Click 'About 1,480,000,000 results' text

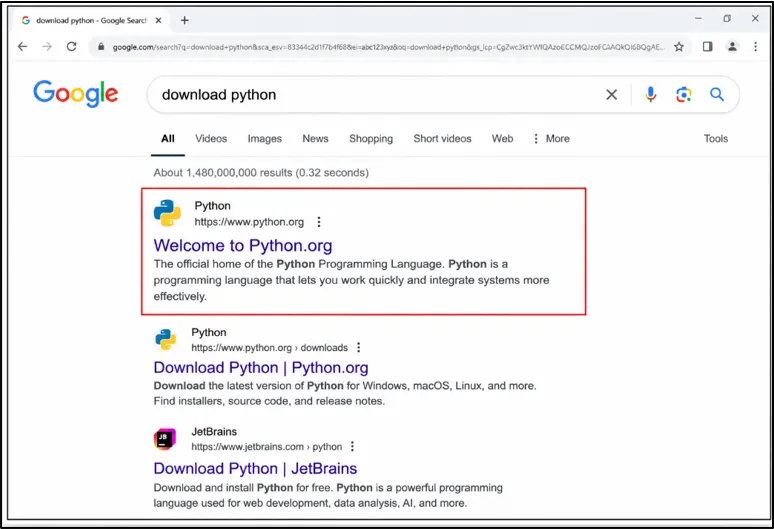coord(261,173)
